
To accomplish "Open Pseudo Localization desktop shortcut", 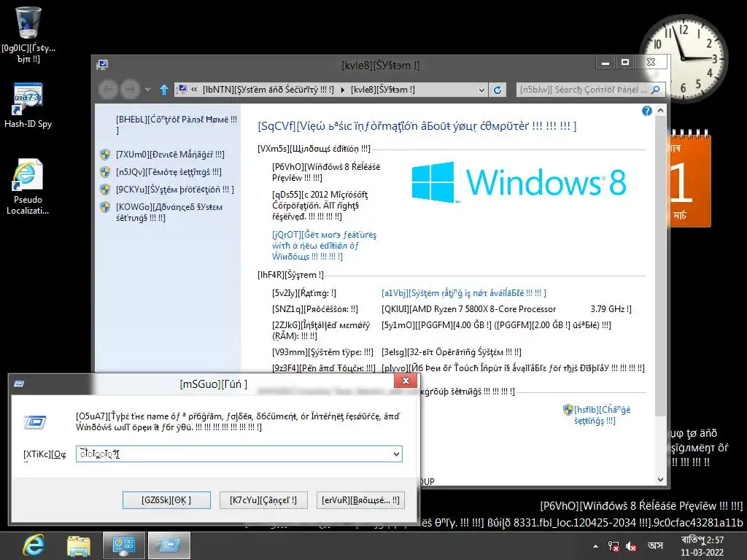I will [28, 187].
